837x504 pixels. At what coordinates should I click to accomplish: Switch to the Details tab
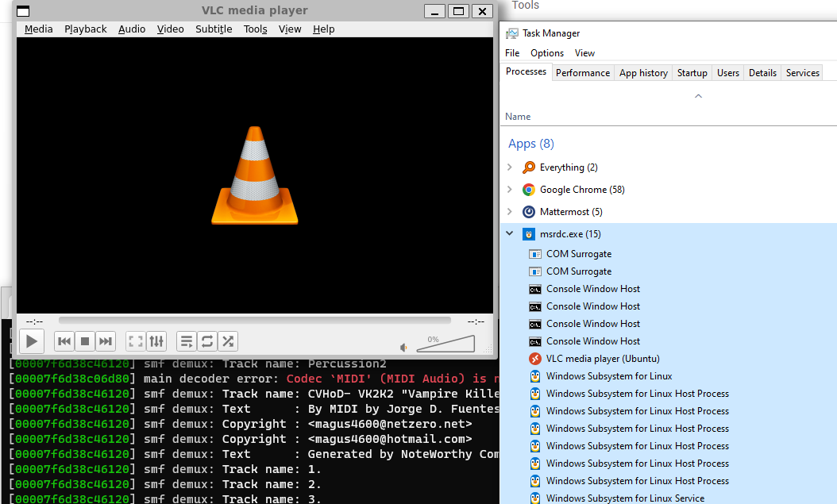[x=762, y=72]
